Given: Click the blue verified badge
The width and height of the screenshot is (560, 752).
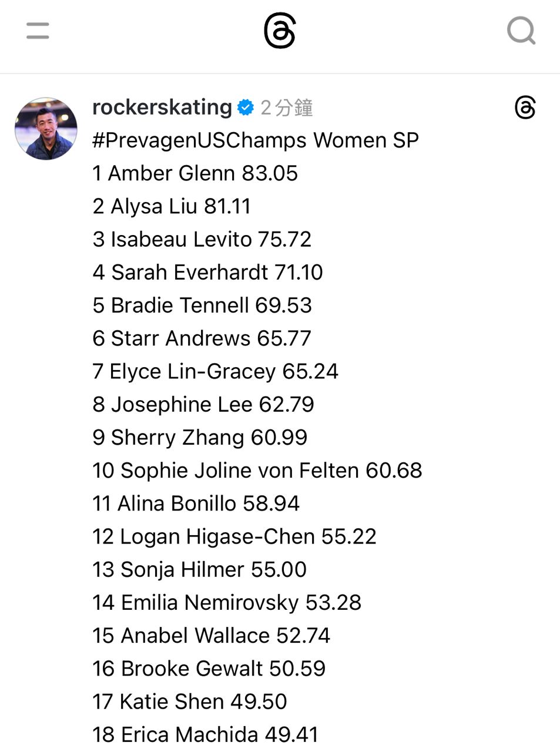Looking at the screenshot, I should (246, 108).
